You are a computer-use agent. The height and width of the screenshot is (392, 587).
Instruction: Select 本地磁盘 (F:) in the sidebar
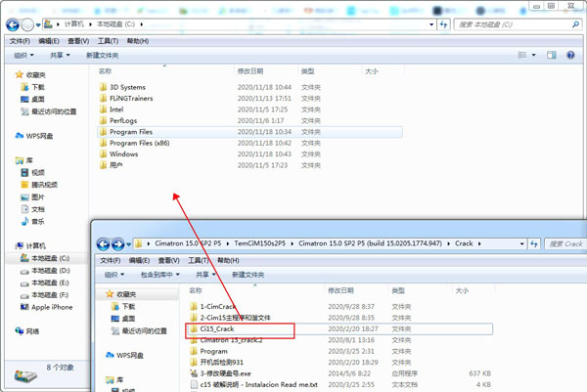click(45, 295)
